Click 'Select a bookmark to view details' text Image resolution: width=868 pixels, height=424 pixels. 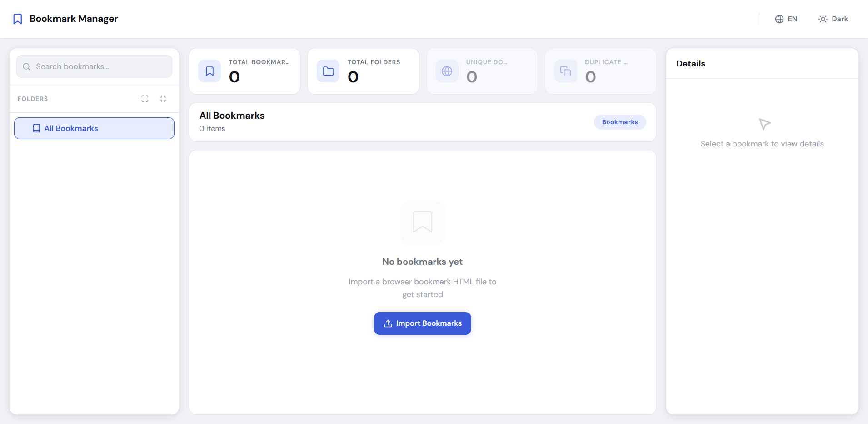pyautogui.click(x=762, y=144)
